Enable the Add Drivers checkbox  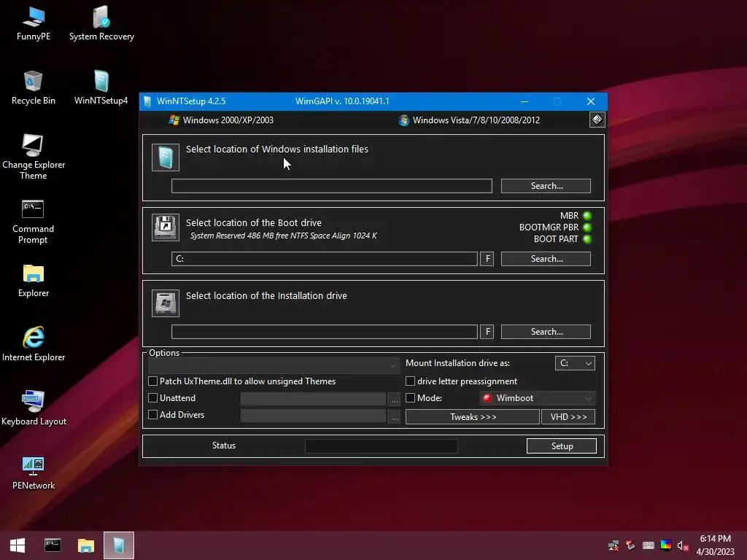[153, 414]
